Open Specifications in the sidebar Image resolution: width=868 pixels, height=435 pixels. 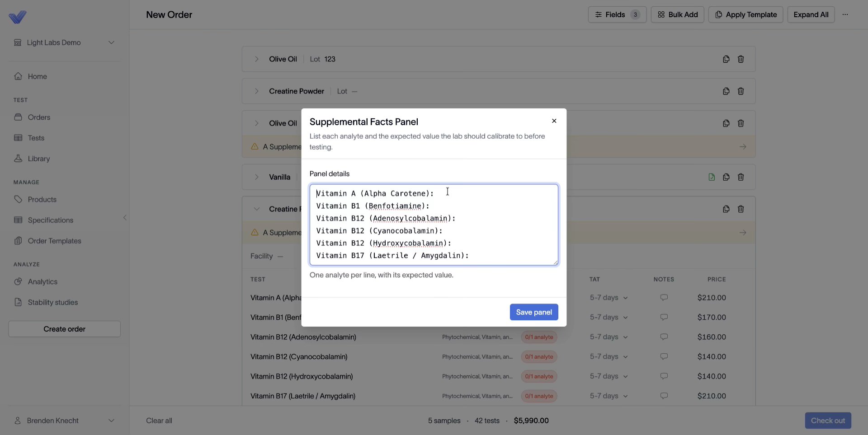click(50, 220)
